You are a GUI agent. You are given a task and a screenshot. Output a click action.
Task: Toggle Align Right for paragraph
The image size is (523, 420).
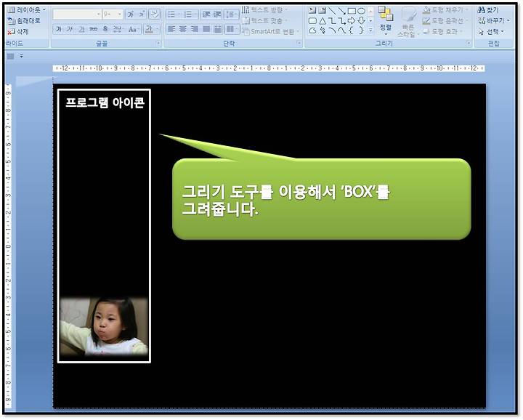coord(195,29)
